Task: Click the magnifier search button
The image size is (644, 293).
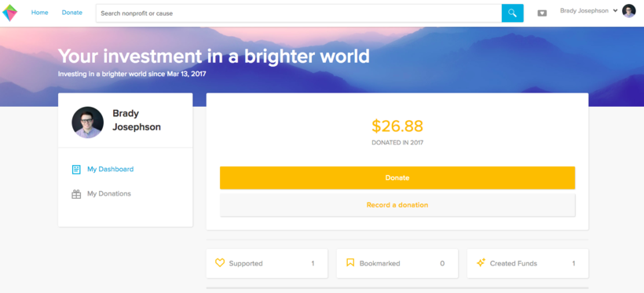Action: point(512,13)
